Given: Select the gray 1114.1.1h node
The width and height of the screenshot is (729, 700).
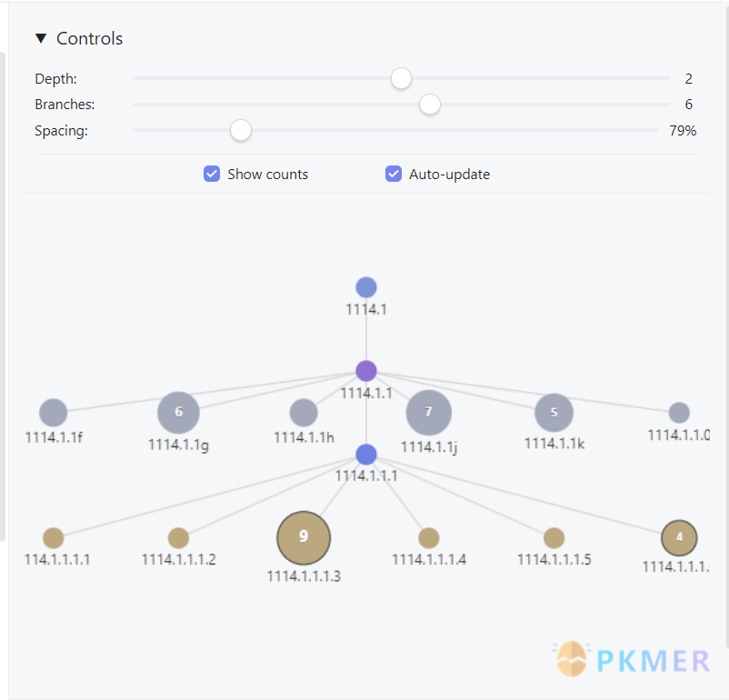Looking at the screenshot, I should coord(304,413).
